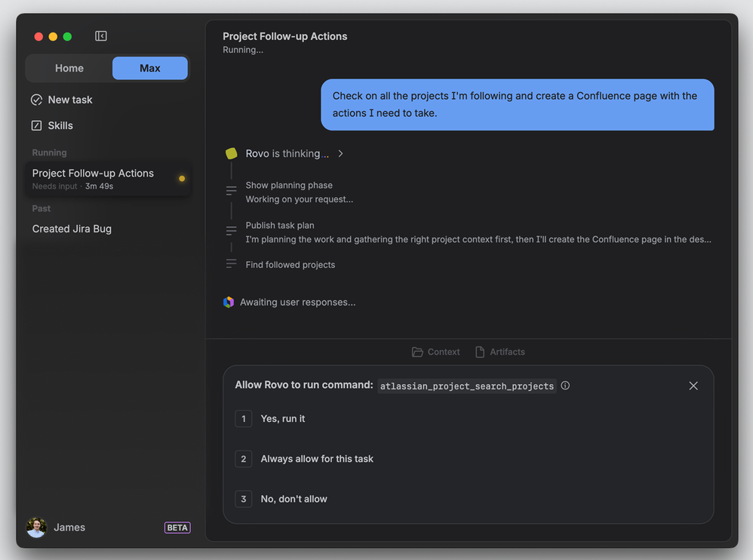
Task: Click the Show planning phase step
Action: pyautogui.click(x=289, y=186)
